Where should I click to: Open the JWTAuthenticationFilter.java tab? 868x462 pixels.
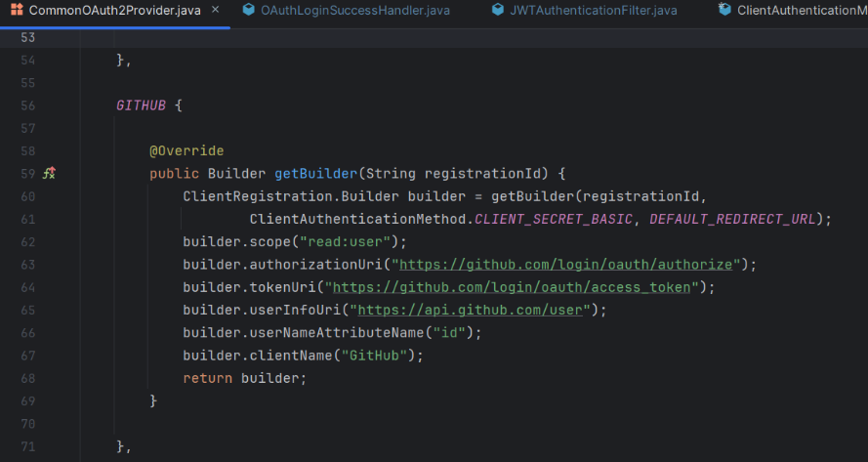pos(593,11)
